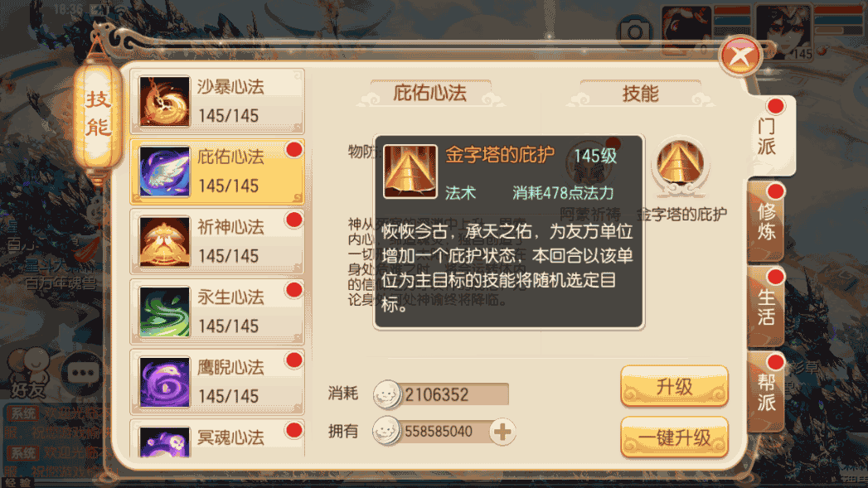Screen dimensions: 868x488
Task: Switch to the 修炼 side tab
Action: [x=767, y=221]
